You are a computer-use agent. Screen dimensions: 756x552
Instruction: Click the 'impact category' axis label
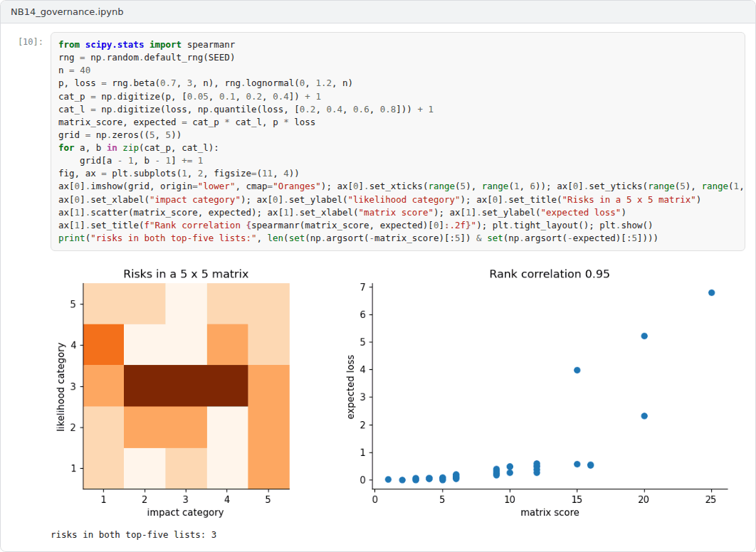click(x=185, y=512)
